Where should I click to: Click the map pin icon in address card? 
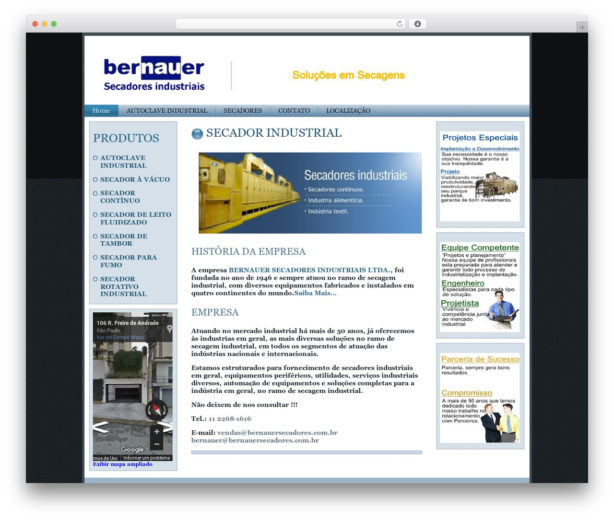click(169, 329)
